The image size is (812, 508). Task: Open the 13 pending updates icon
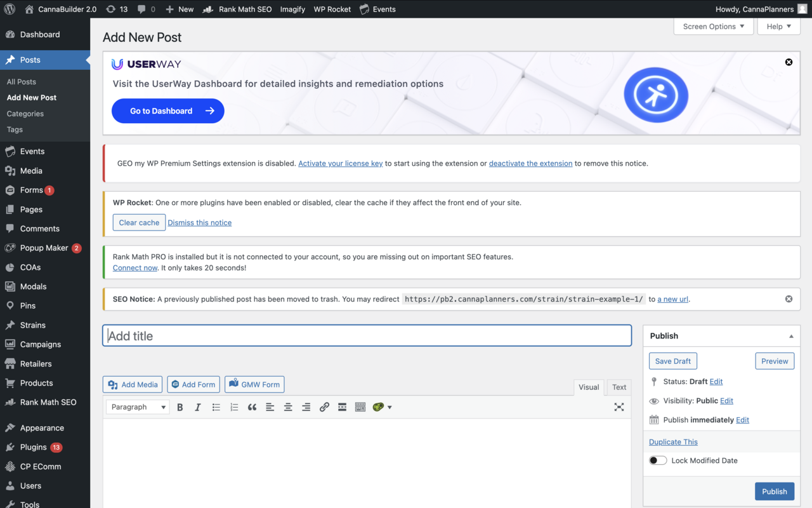(x=117, y=9)
